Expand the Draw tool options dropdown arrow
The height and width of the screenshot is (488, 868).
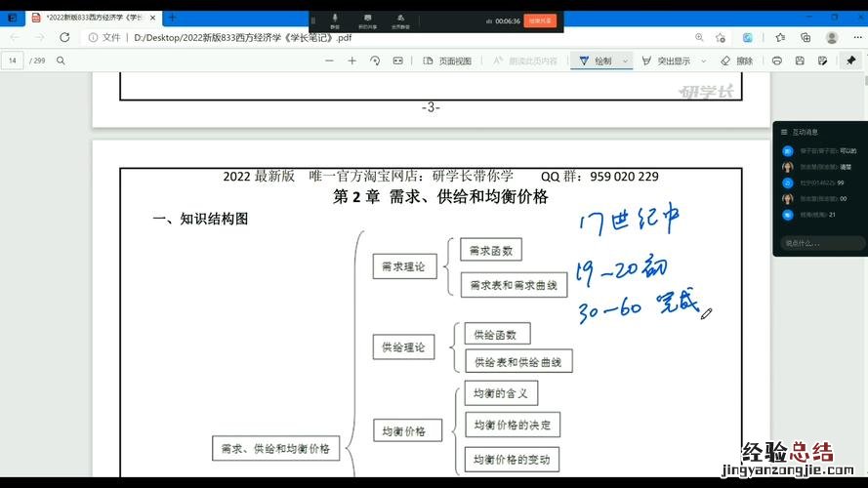pyautogui.click(x=625, y=61)
